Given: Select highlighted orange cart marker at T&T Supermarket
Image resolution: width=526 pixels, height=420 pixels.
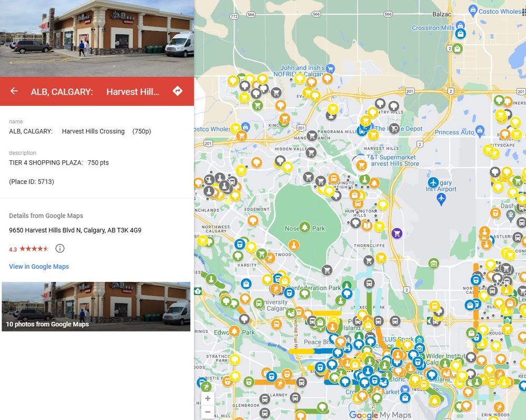Looking at the screenshot, I should [x=361, y=165].
